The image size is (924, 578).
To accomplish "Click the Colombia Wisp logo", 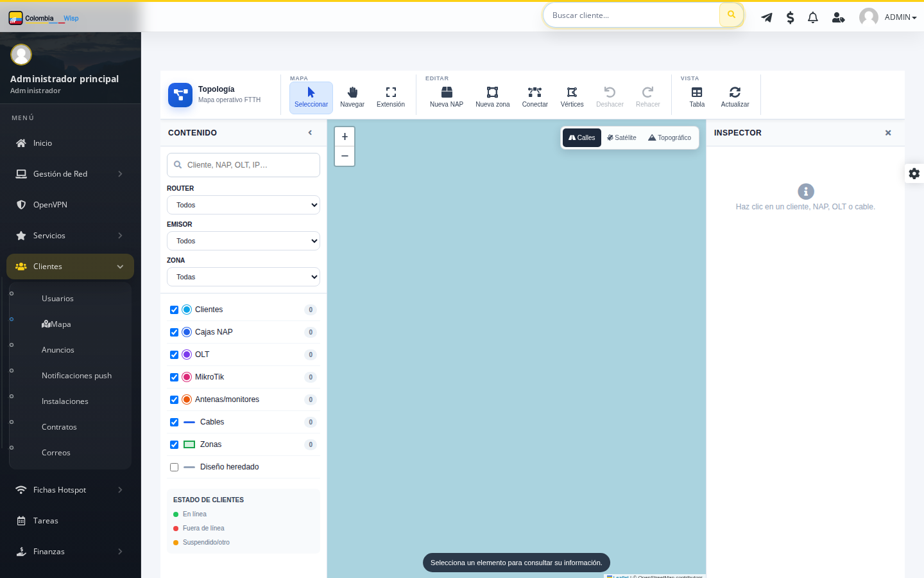I will pos(44,18).
